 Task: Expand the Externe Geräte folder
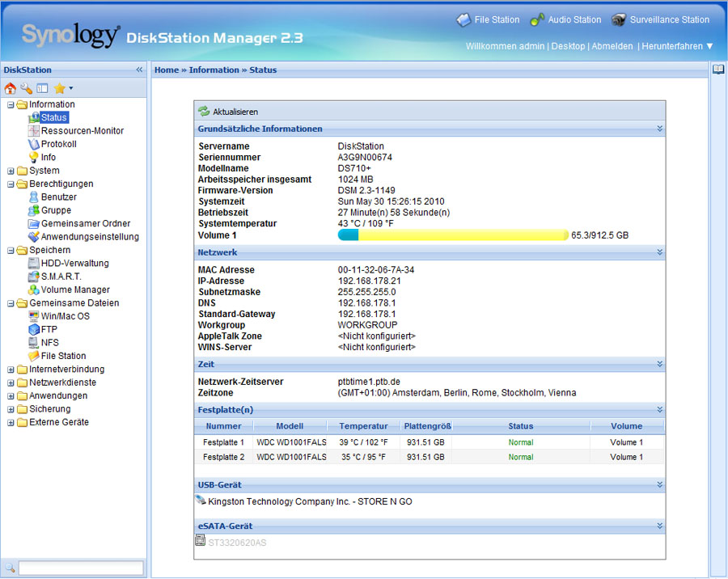[11, 423]
